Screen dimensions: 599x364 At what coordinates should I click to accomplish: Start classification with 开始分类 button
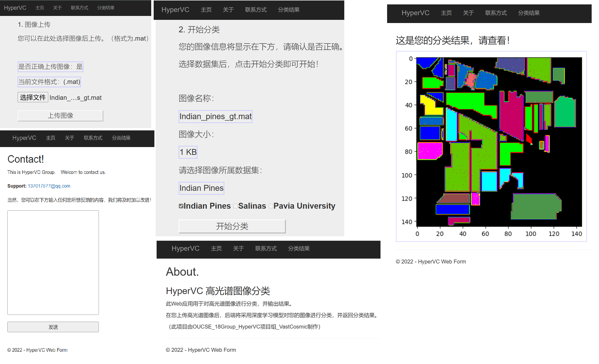(232, 226)
